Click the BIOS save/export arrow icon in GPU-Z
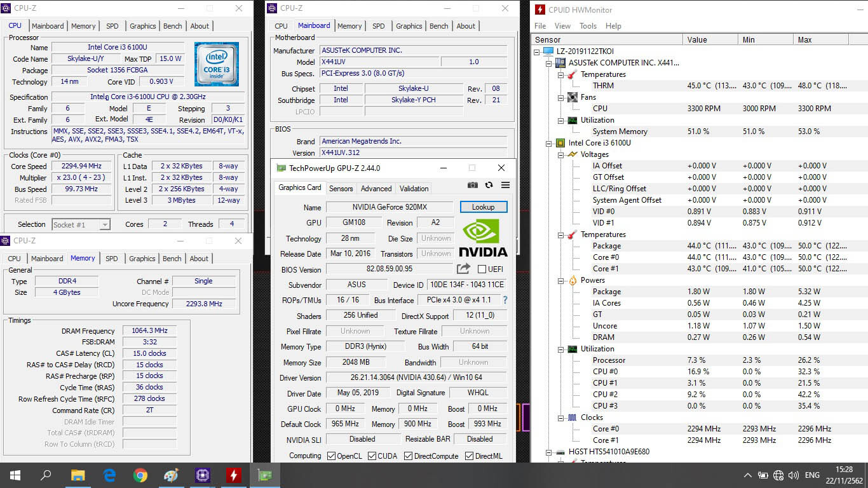This screenshot has width=868, height=488. [x=463, y=269]
